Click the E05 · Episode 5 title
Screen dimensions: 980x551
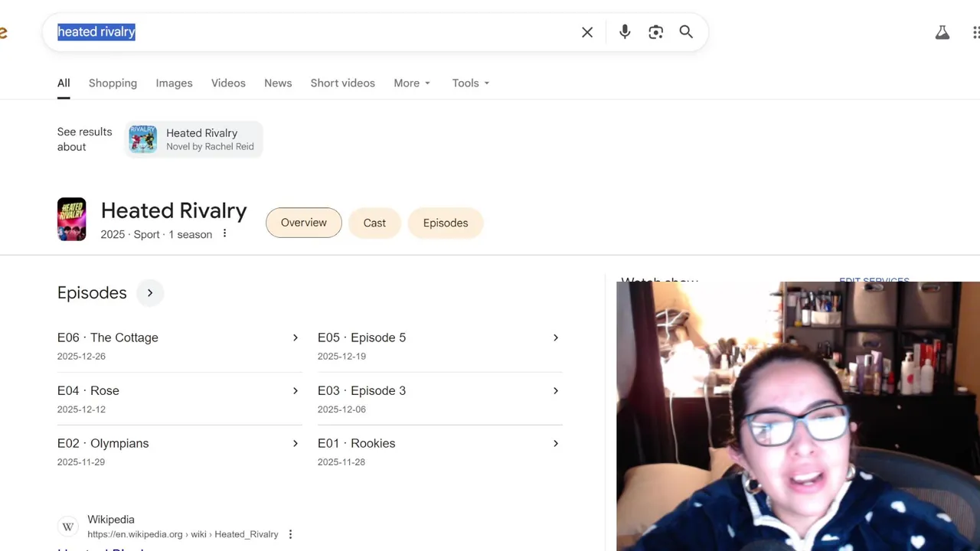point(361,337)
